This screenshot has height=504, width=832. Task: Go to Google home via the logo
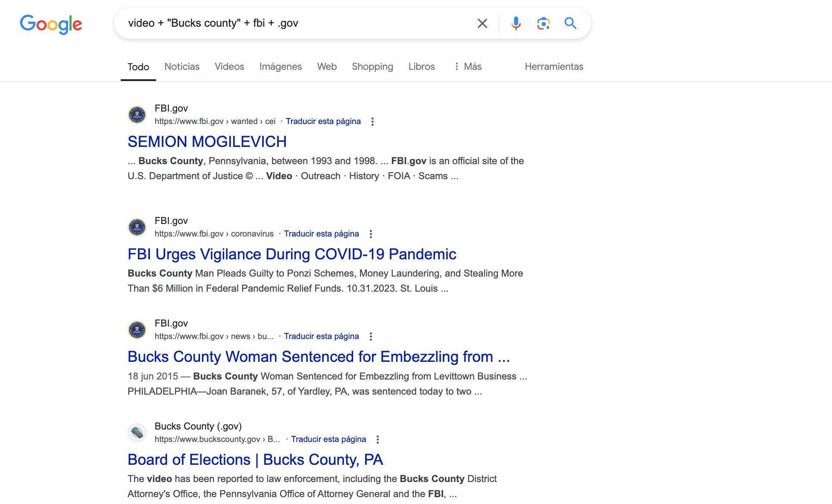[x=51, y=24]
